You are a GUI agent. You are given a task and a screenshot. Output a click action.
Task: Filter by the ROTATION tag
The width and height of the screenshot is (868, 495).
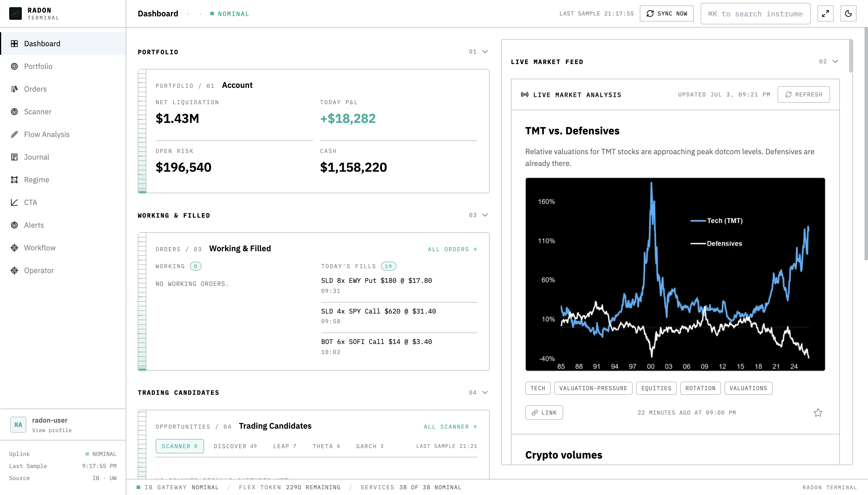(x=700, y=388)
